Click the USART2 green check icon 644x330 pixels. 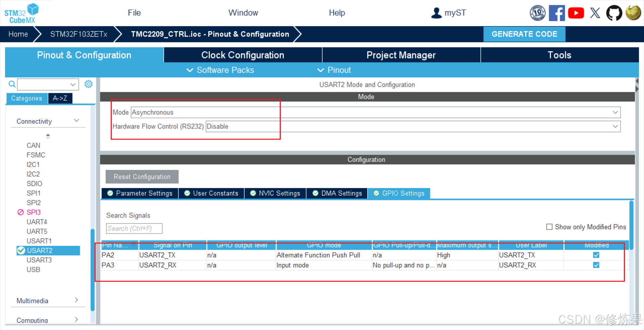pos(21,250)
